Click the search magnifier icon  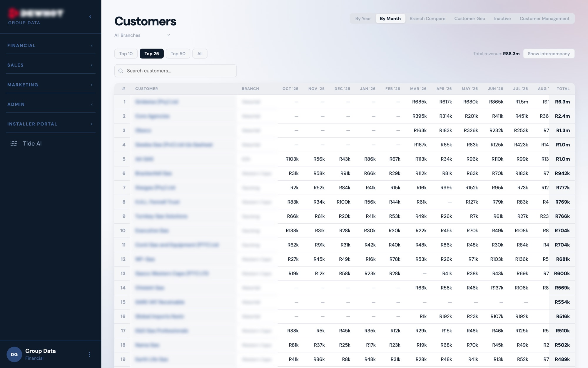121,71
